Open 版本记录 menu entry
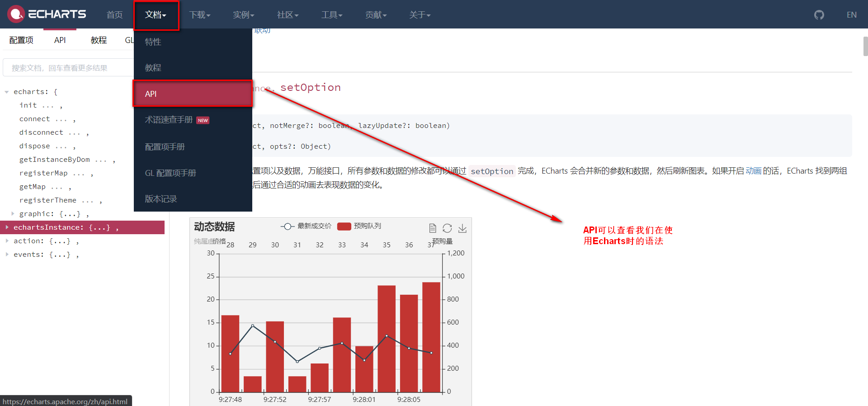868x406 pixels. [x=193, y=199]
